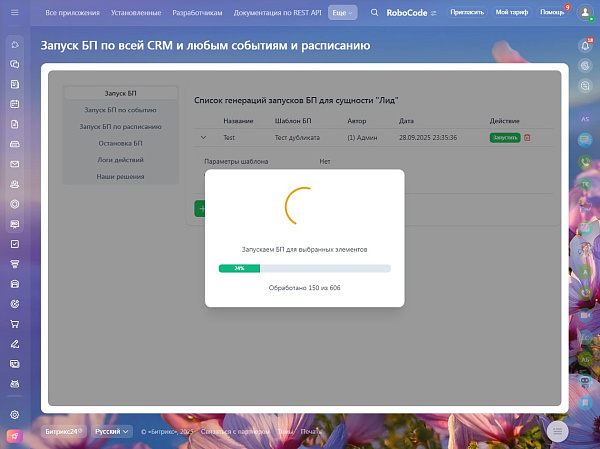Select Логи действий menu item
600x449 pixels.
pyautogui.click(x=121, y=160)
